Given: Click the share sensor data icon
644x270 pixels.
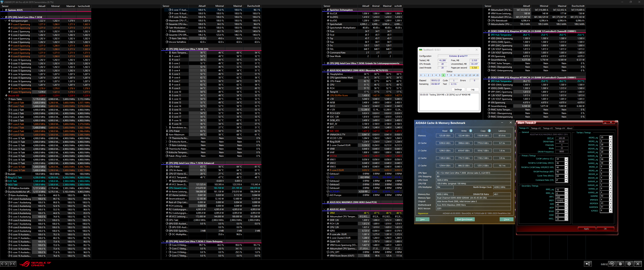Looking at the screenshot, I should tap(588, 264).
